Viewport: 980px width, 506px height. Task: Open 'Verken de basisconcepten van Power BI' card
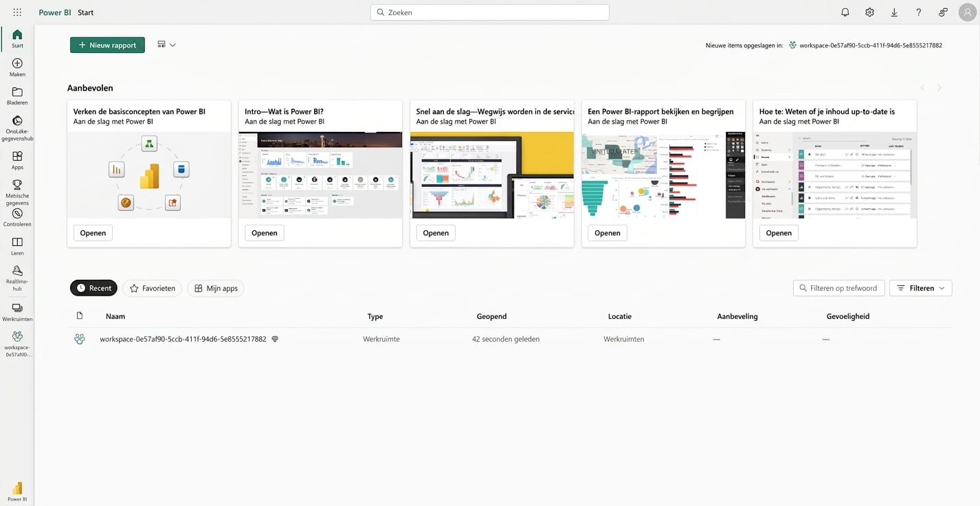click(x=93, y=233)
